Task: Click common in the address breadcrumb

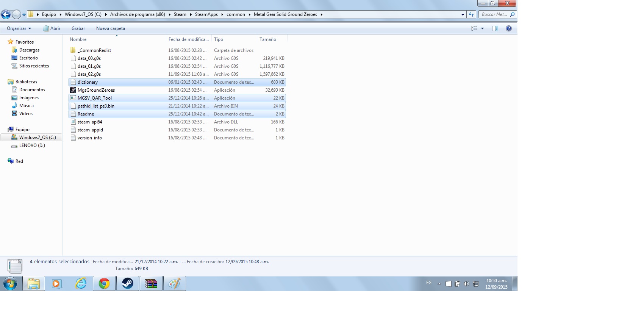Action: [236, 14]
